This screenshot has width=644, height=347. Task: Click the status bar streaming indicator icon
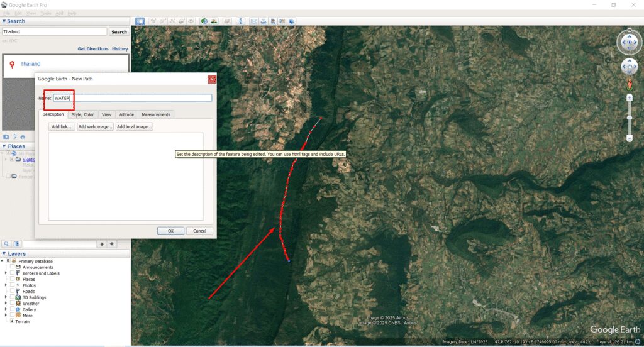pyautogui.click(x=638, y=342)
